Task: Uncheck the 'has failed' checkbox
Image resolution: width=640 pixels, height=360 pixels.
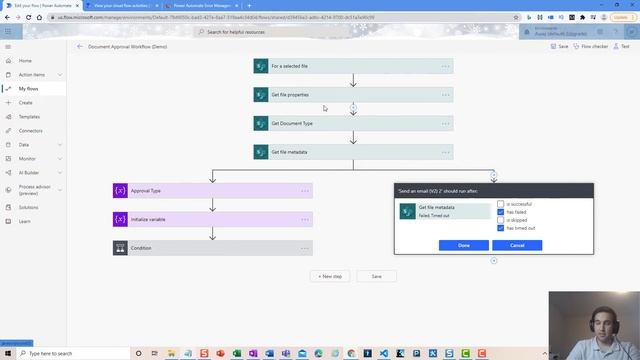Action: point(500,212)
